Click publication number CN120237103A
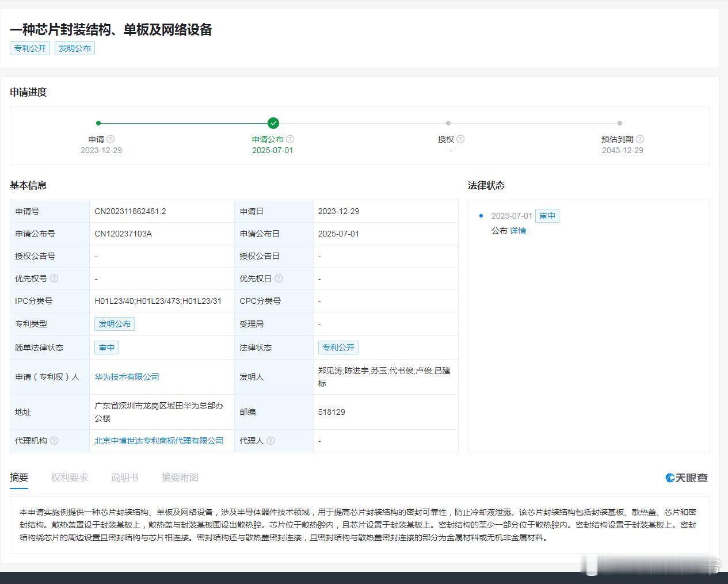Image resolution: width=728 pixels, height=584 pixels. (x=123, y=234)
